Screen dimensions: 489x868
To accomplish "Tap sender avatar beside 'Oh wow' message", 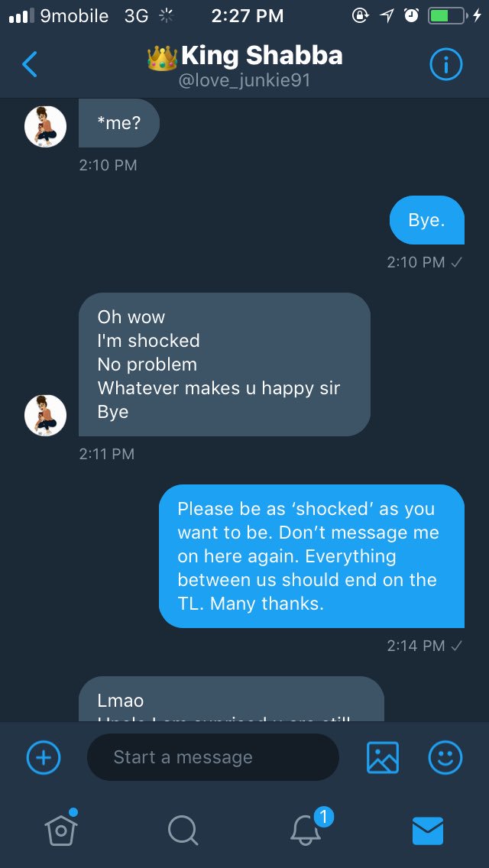I will pos(45,416).
